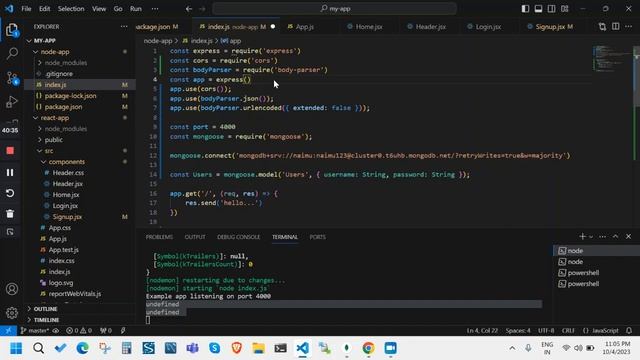Expand the Outline section
The width and height of the screenshot is (640, 360).
80,309
